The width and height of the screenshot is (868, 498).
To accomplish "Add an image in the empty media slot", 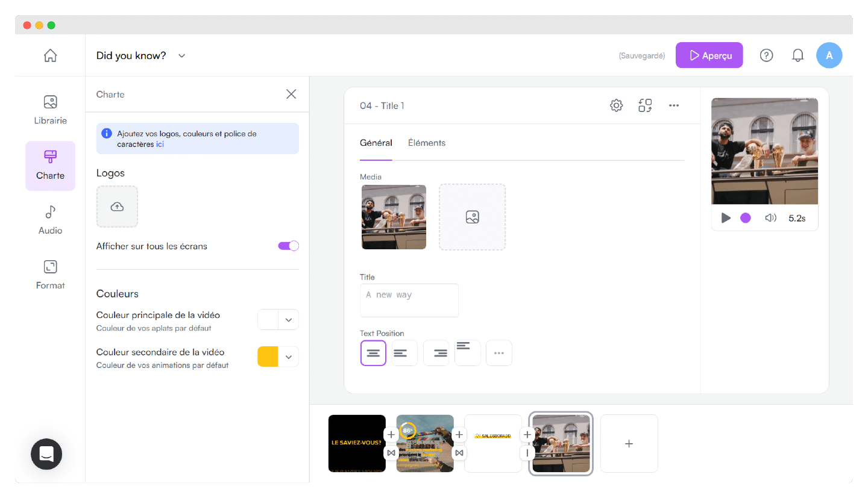I will point(472,217).
